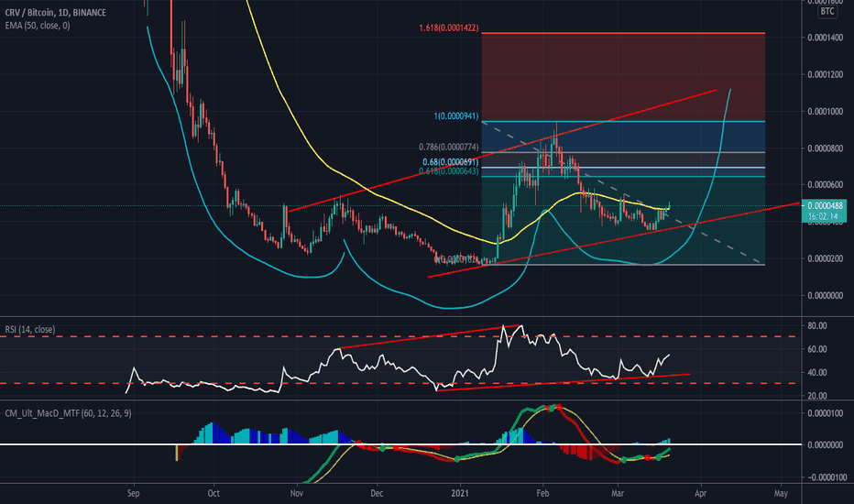Click the 1(0.0000941) Fibonacci label

(x=456, y=116)
